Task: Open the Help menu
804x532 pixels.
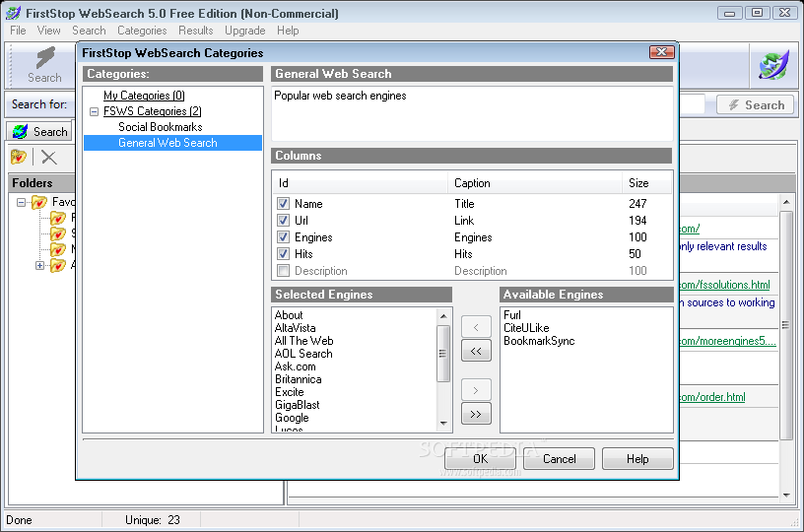Action: pos(288,31)
